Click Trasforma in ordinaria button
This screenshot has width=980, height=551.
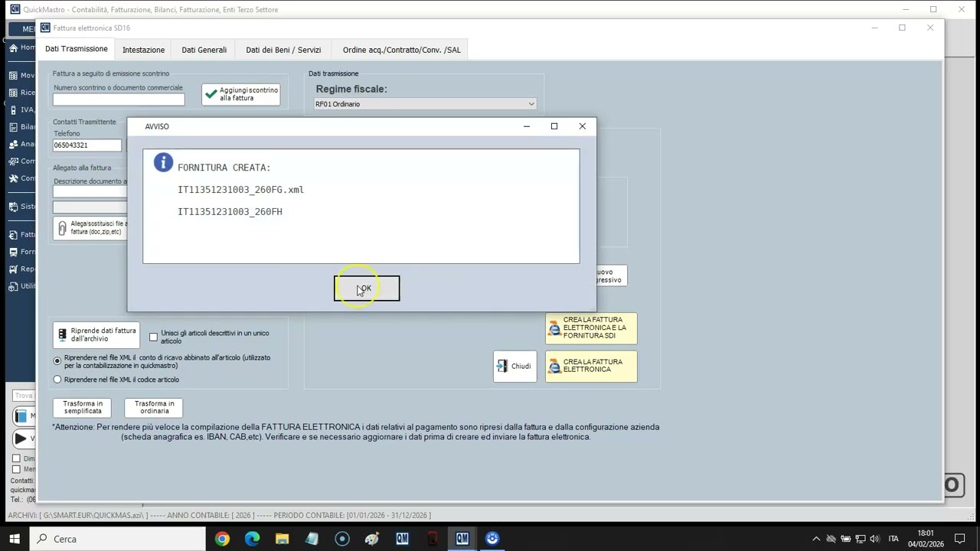tap(154, 407)
